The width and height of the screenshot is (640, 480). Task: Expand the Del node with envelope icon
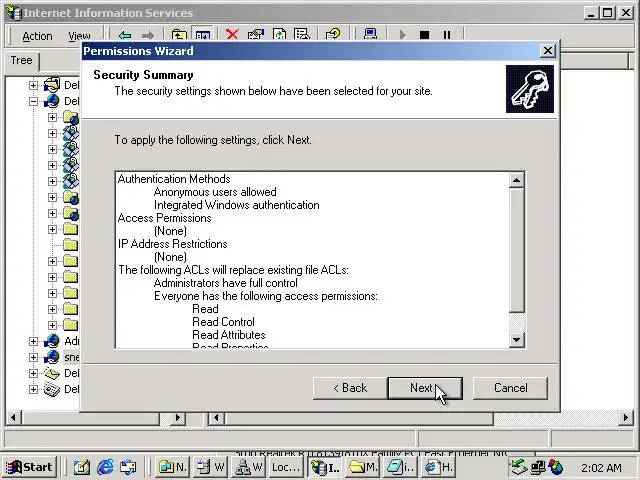33,373
